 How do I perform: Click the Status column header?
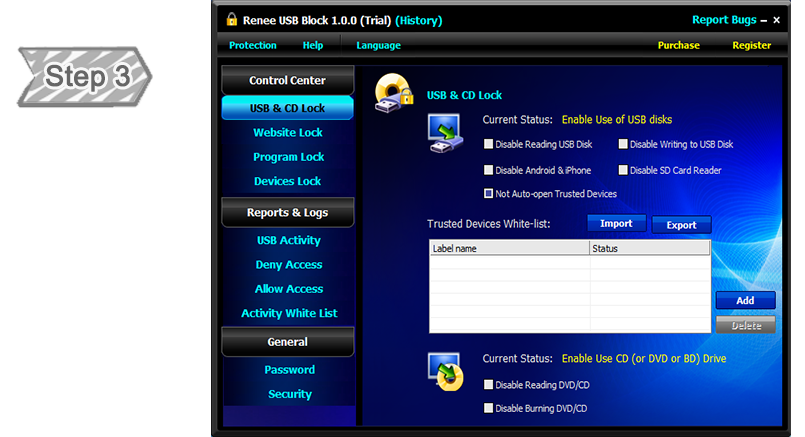tap(649, 249)
